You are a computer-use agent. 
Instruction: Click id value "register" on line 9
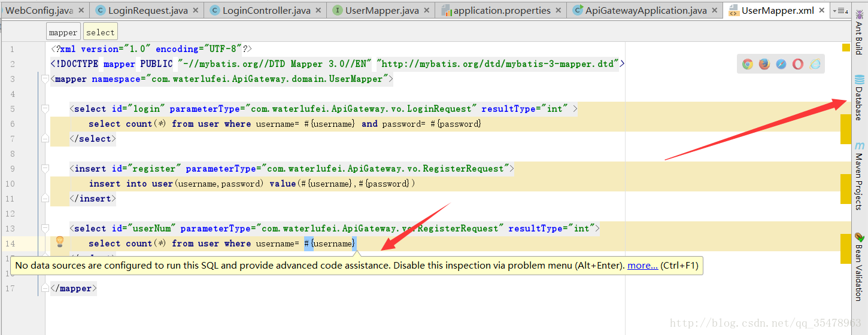click(x=152, y=169)
